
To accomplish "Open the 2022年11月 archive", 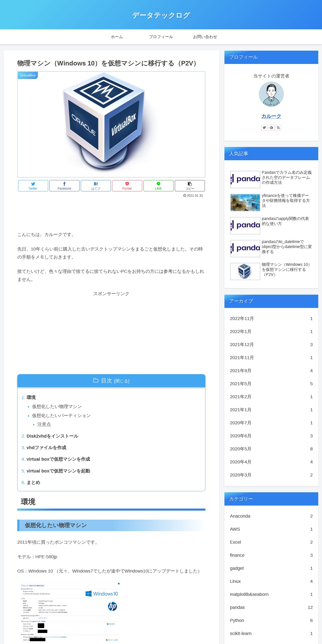I will (x=271, y=318).
